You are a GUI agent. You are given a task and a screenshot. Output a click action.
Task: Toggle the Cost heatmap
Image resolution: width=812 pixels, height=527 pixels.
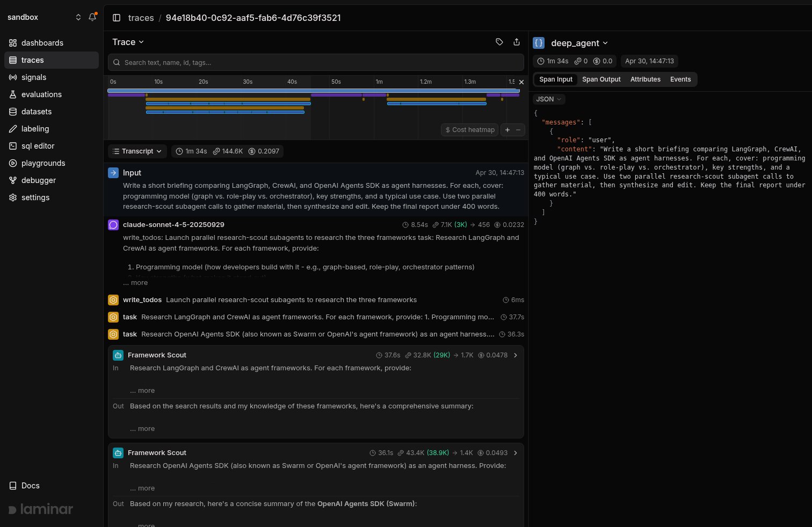pos(470,130)
